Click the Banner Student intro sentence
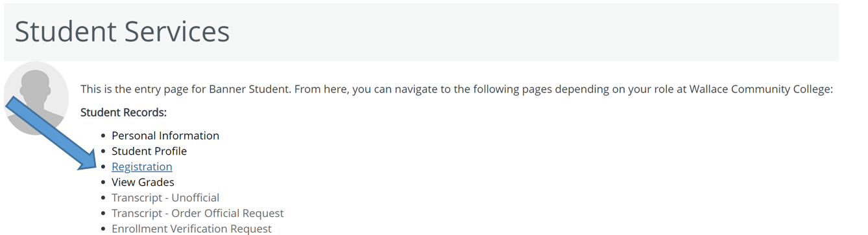This screenshot has height=235, width=868. pos(456,89)
